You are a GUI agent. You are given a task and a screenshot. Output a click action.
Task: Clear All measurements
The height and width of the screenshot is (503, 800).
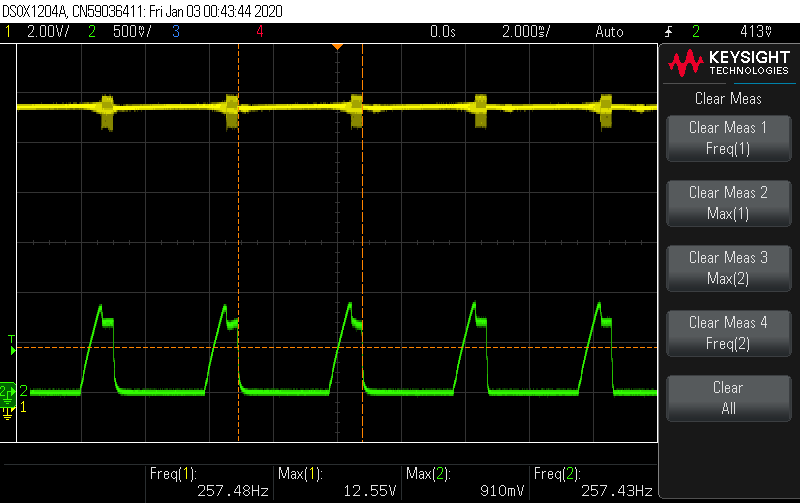pyautogui.click(x=729, y=398)
